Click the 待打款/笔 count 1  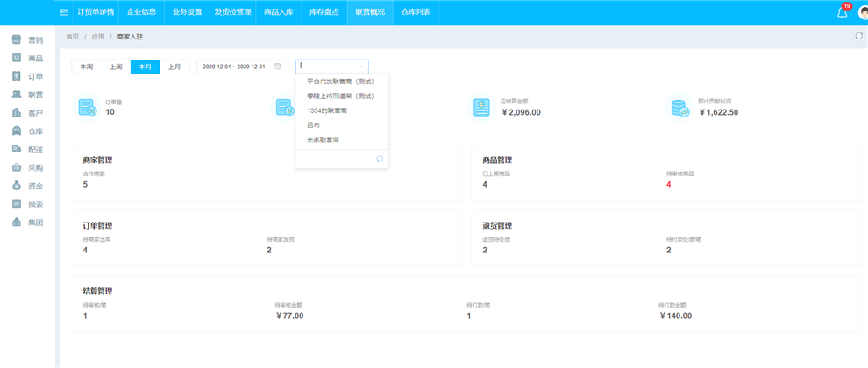469,316
